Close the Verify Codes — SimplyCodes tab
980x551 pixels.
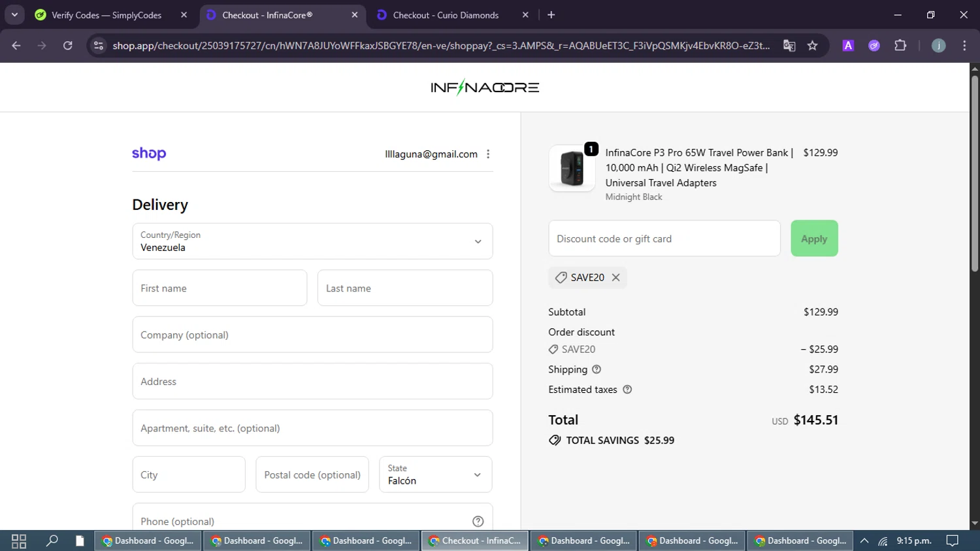(184, 15)
